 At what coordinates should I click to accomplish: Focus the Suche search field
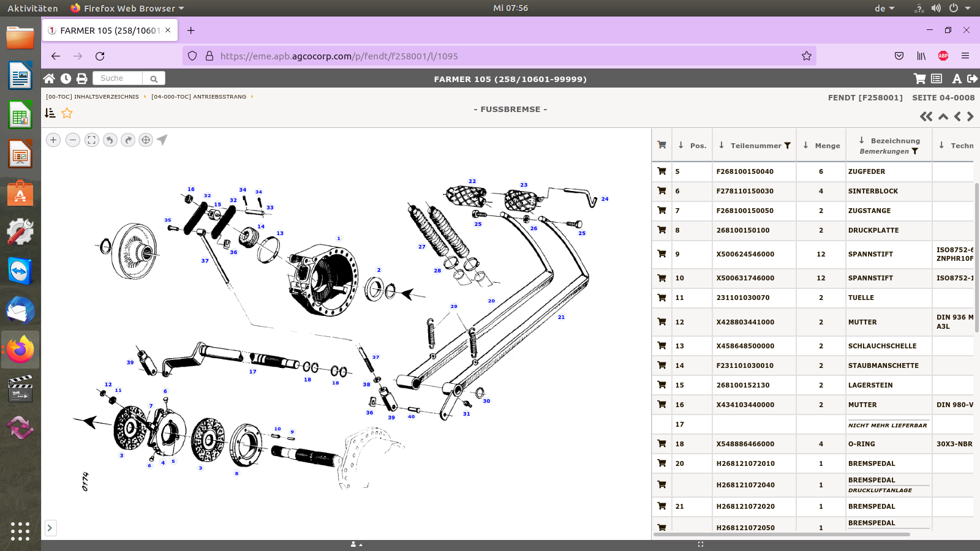(118, 78)
